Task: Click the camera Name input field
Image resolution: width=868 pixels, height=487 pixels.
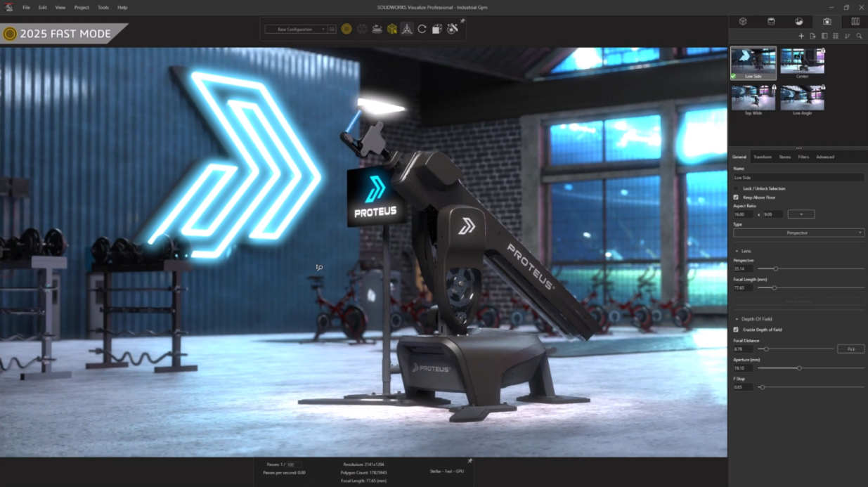Action: click(x=798, y=178)
